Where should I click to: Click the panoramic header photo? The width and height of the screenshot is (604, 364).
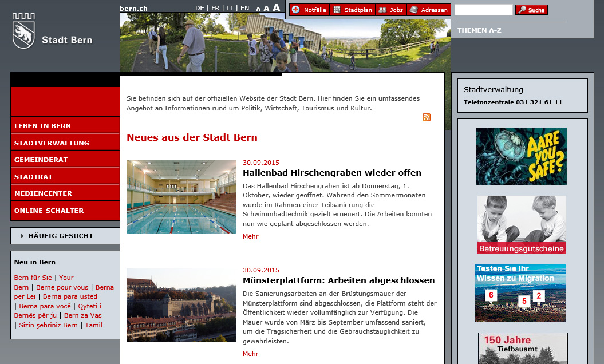point(285,42)
